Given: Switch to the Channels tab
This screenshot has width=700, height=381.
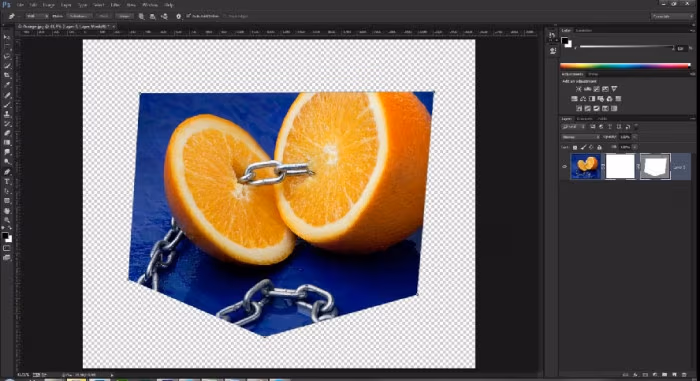Looking at the screenshot, I should point(584,119).
